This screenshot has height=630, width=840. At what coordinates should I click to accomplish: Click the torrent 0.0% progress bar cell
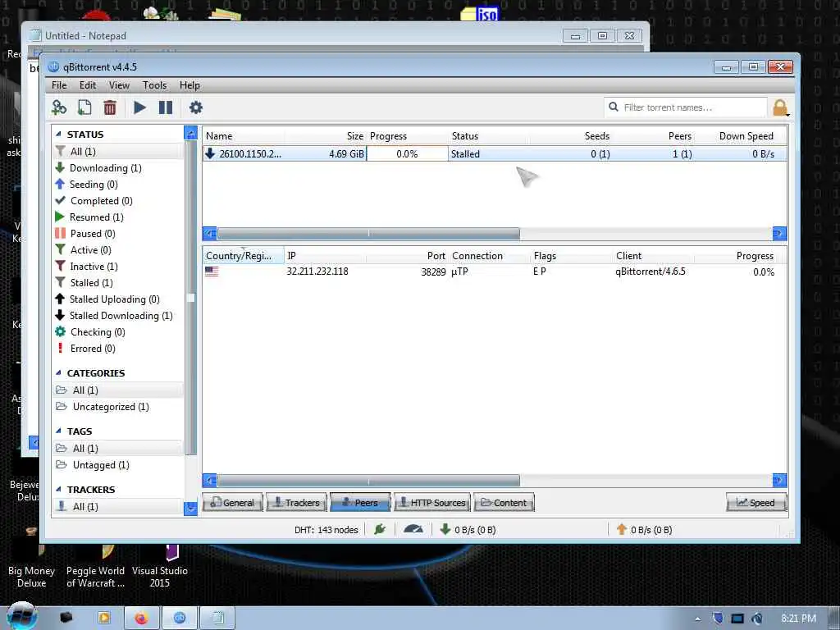click(x=407, y=153)
